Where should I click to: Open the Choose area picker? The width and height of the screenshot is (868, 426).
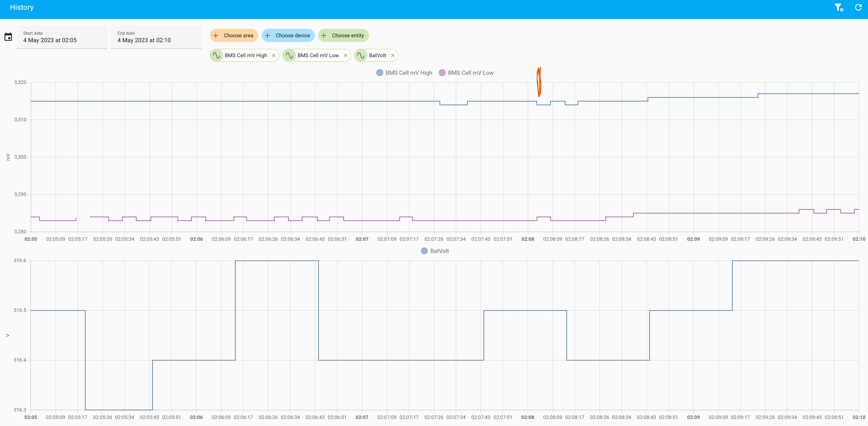pos(234,35)
